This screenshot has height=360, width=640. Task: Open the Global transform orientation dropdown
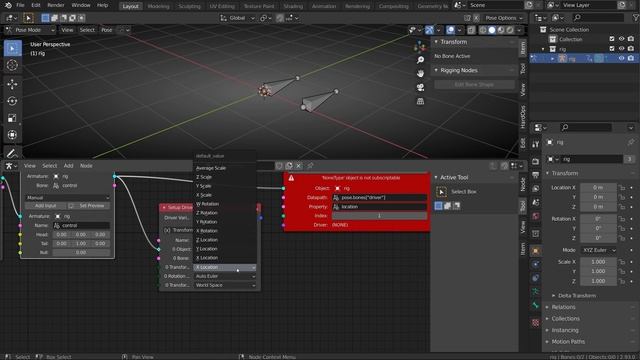238,18
